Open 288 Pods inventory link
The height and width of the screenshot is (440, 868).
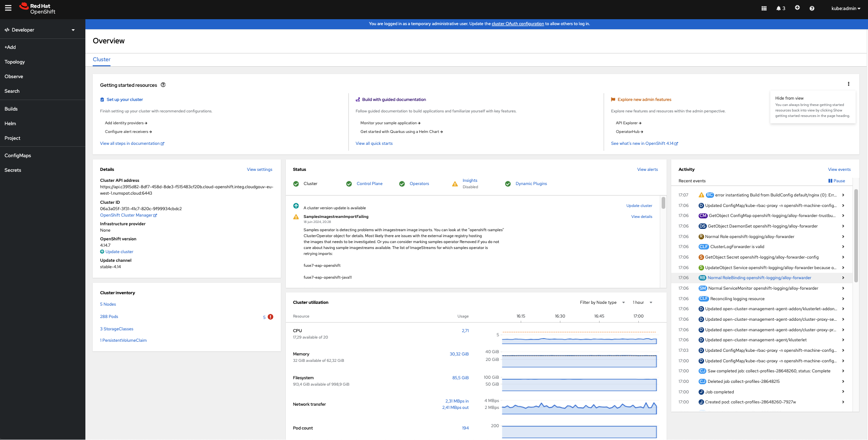[109, 317]
